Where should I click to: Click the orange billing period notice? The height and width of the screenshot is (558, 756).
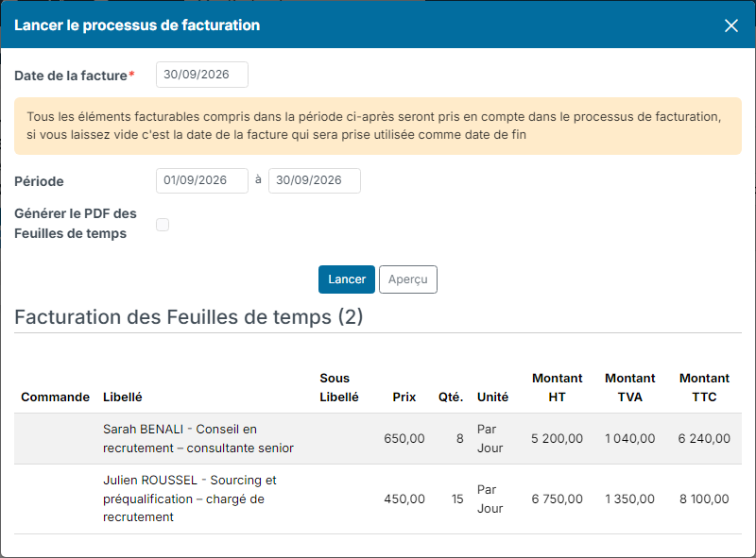point(377,126)
